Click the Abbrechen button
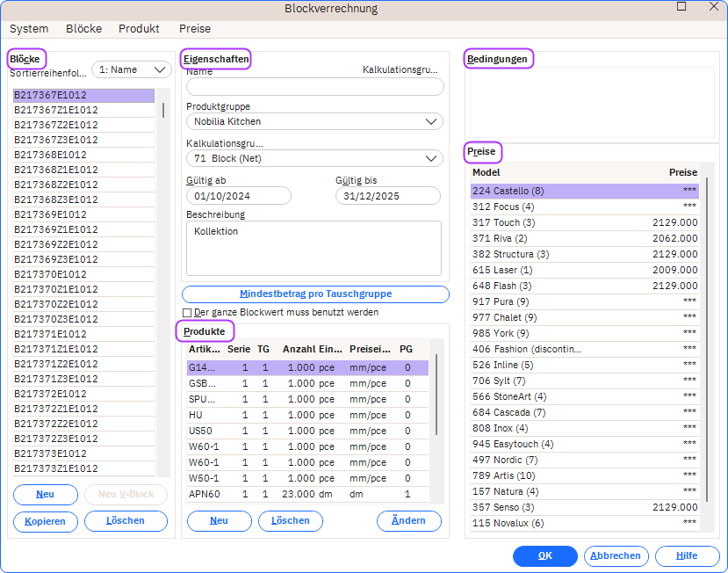The image size is (728, 573). [616, 556]
